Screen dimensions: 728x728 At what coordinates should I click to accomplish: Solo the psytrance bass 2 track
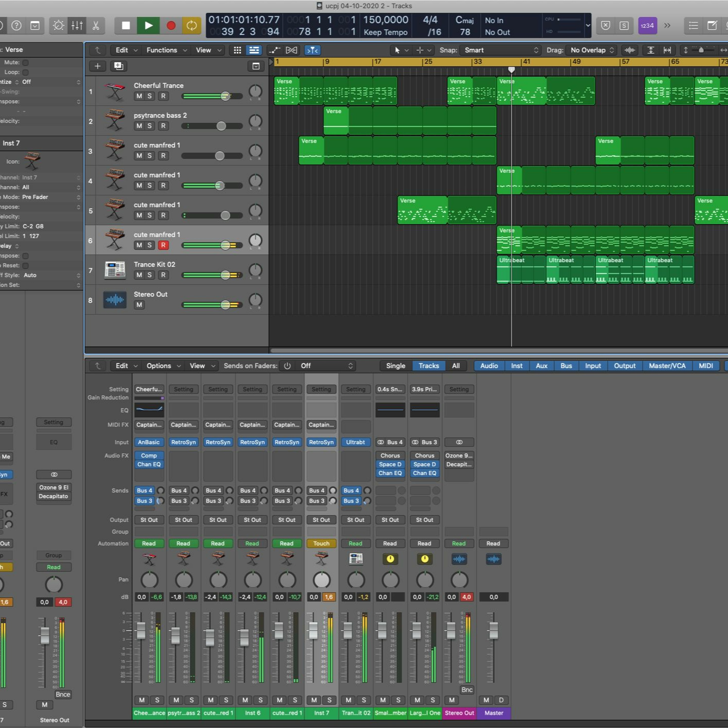pyautogui.click(x=149, y=126)
